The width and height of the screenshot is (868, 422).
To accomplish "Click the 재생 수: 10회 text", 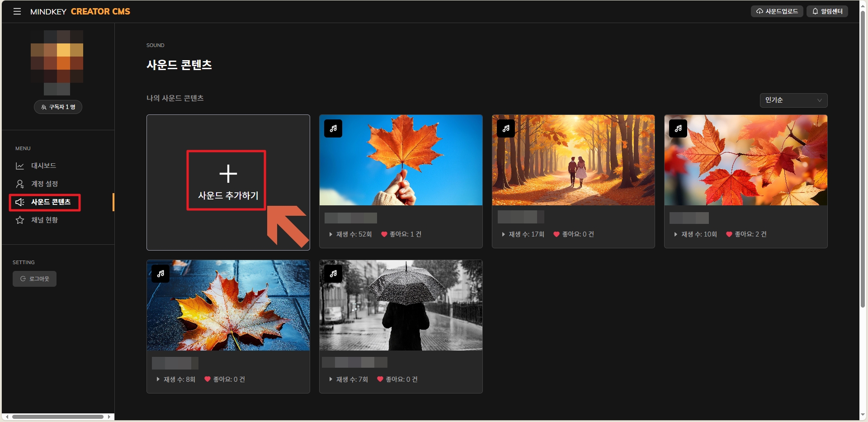I will point(699,234).
